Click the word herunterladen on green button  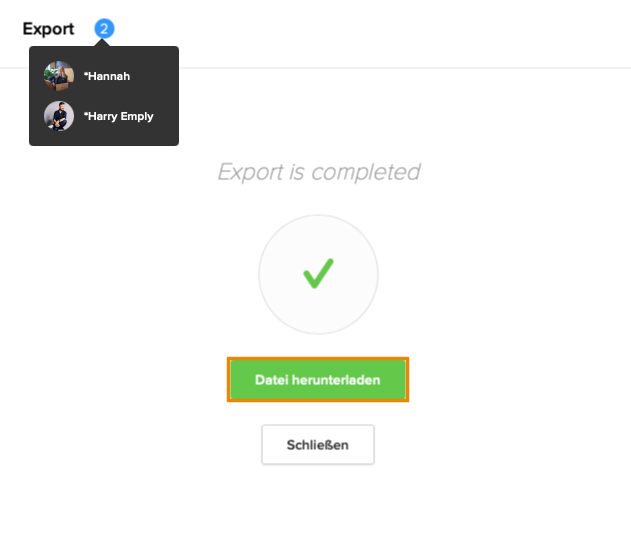[336, 380]
